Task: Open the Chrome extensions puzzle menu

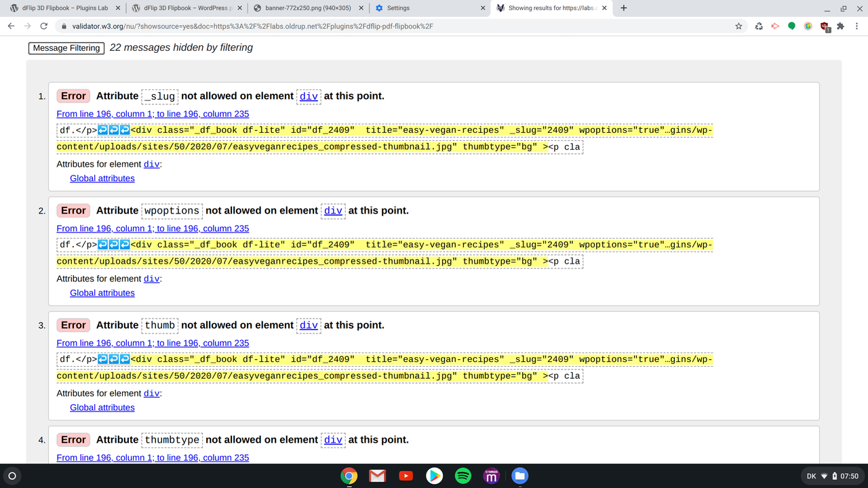Action: point(840,26)
